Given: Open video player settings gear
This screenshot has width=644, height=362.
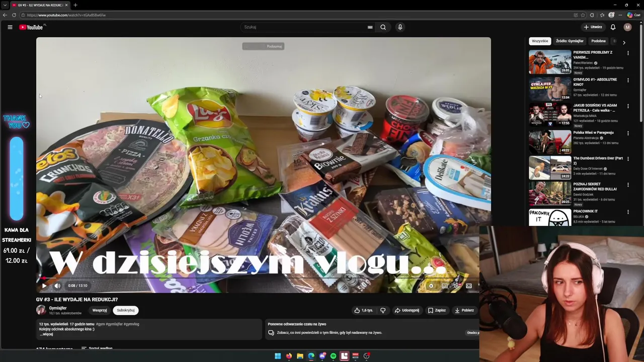Looking at the screenshot, I should click(x=456, y=286).
